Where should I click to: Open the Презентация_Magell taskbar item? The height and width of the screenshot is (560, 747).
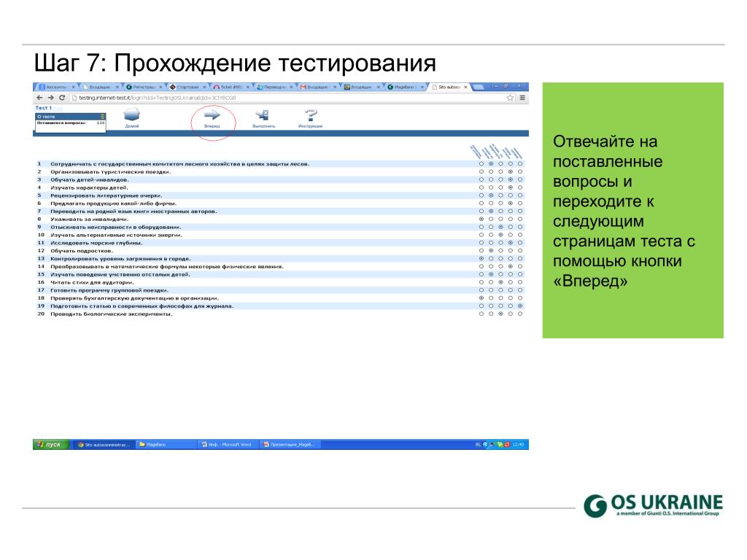(x=290, y=444)
